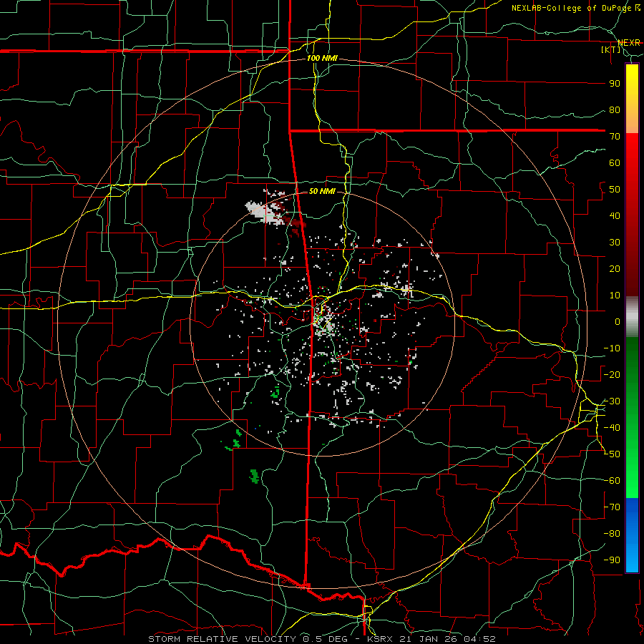Click the 10 value on velocity scale

point(615,296)
